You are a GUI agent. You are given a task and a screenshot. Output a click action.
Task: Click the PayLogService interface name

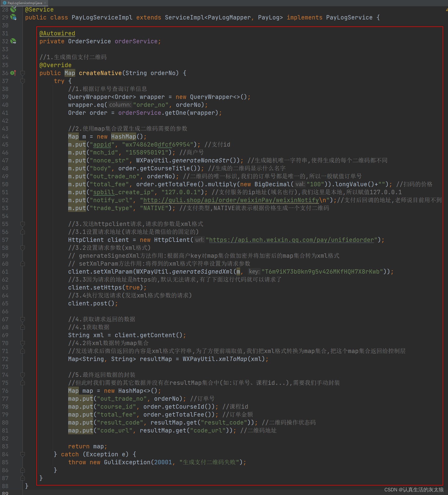(349, 17)
